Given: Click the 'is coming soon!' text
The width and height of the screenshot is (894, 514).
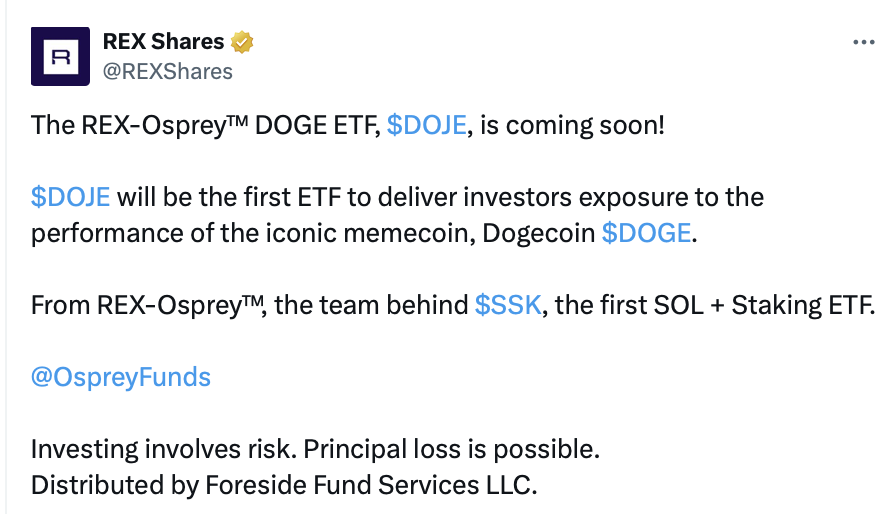Looking at the screenshot, I should point(573,125).
